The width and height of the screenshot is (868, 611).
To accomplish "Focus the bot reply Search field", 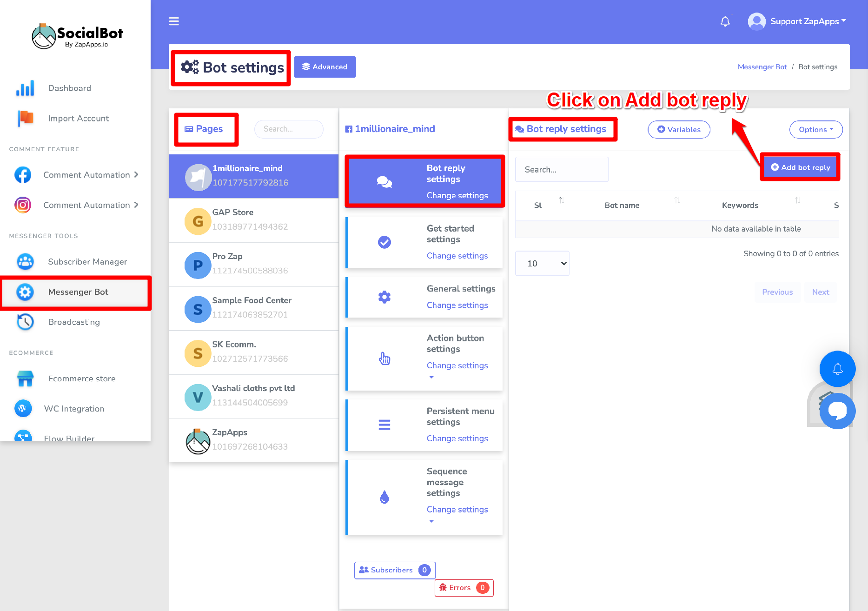I will pos(562,169).
